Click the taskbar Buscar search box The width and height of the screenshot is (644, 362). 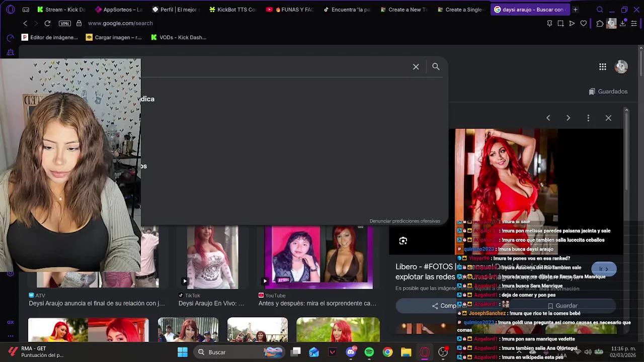239,352
